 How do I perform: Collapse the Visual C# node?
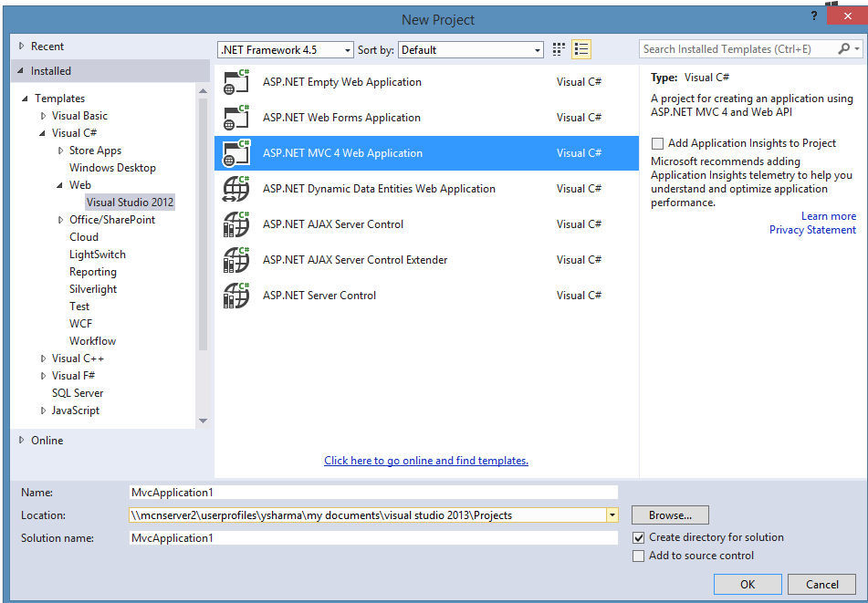click(x=43, y=133)
